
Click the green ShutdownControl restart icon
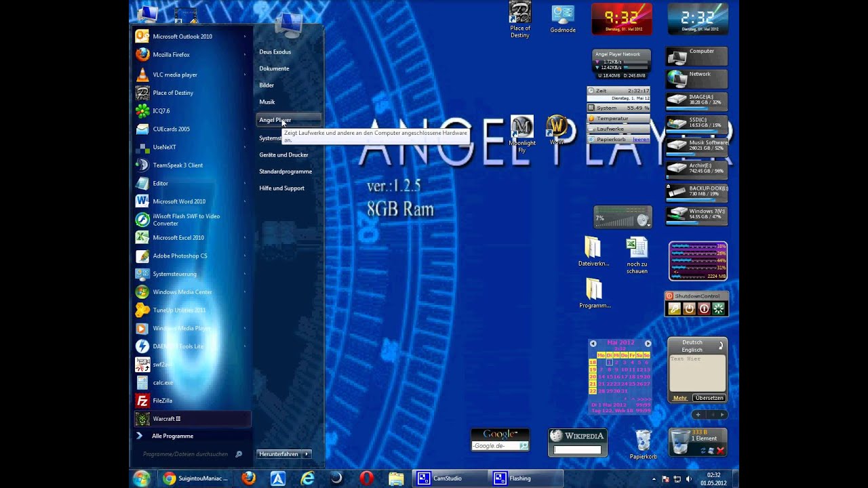[719, 308]
